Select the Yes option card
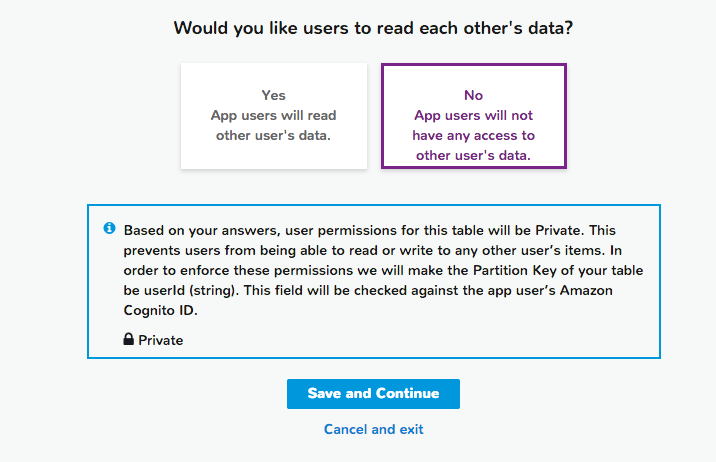The image size is (716, 462). tap(273, 116)
